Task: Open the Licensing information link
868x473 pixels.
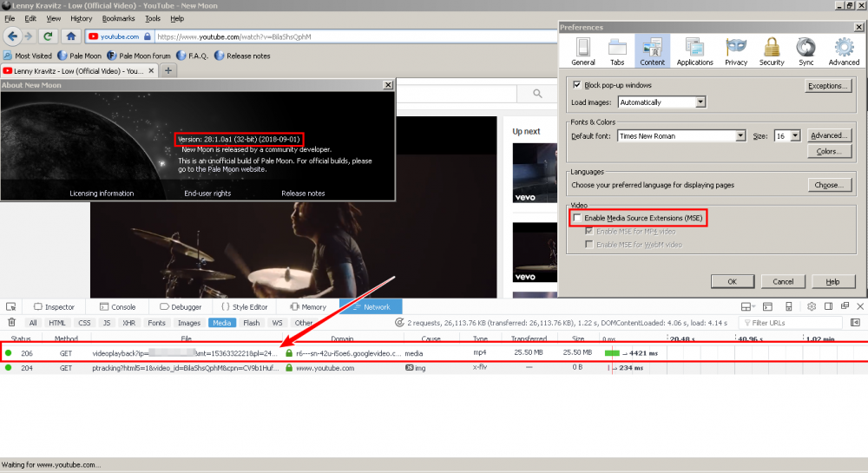Action: click(x=102, y=193)
